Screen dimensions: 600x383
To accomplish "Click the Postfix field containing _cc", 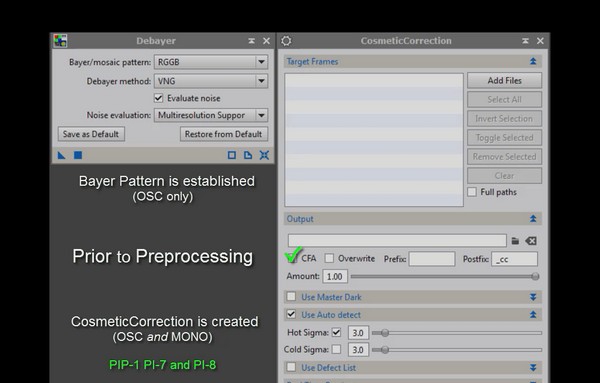I will [x=515, y=259].
